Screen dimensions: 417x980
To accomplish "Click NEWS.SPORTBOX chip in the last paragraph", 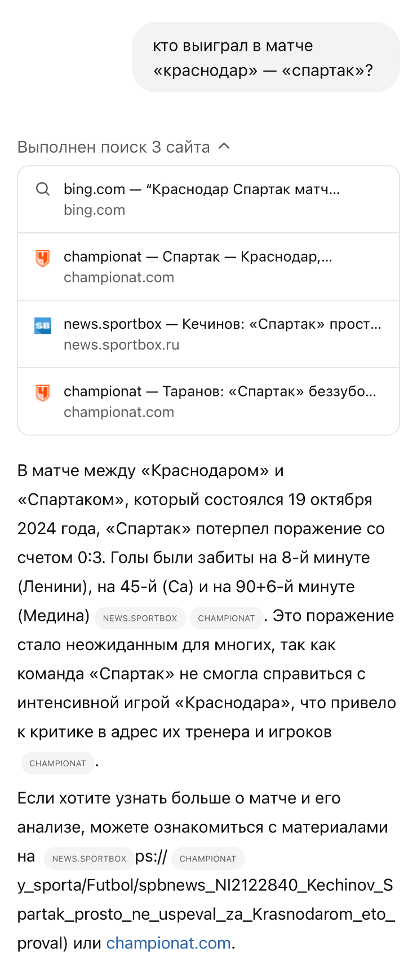I will pyautogui.click(x=89, y=858).
